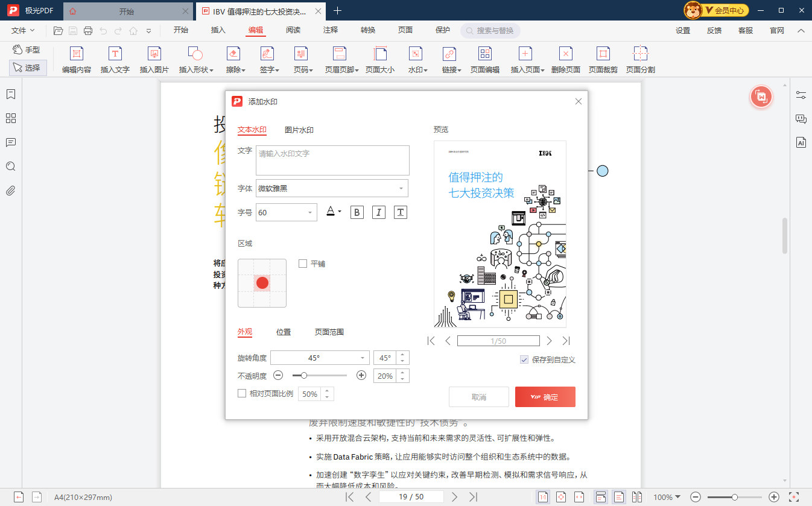This screenshot has width=812, height=506.
Task: Toggle underline for watermark text
Action: (x=401, y=212)
